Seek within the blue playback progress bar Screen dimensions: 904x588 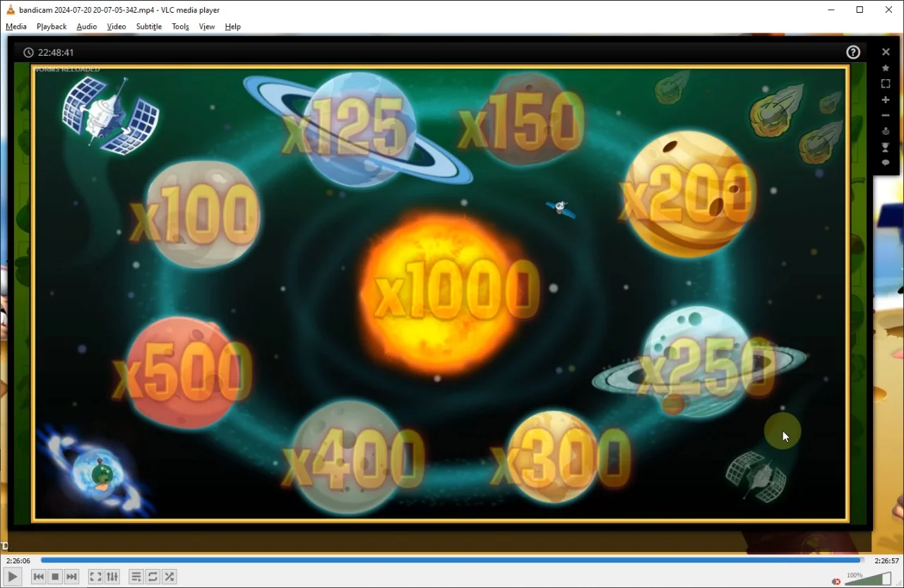(452, 560)
